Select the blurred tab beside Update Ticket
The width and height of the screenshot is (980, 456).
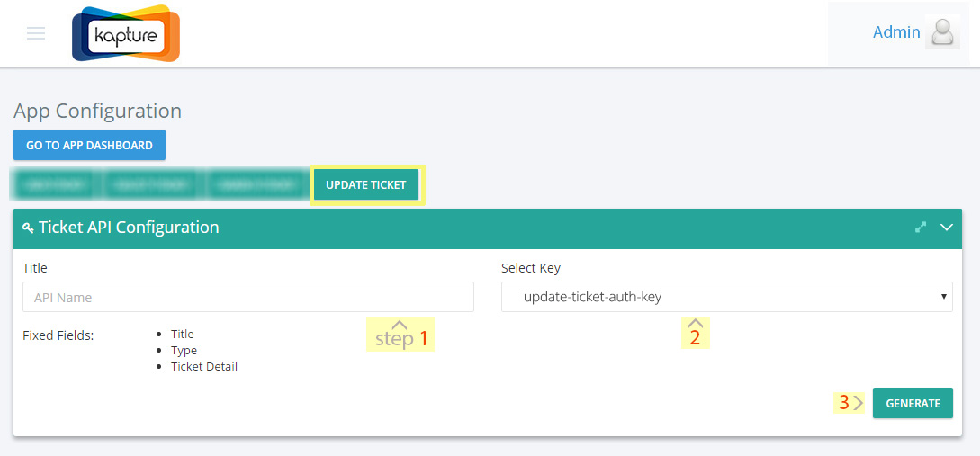(x=257, y=185)
